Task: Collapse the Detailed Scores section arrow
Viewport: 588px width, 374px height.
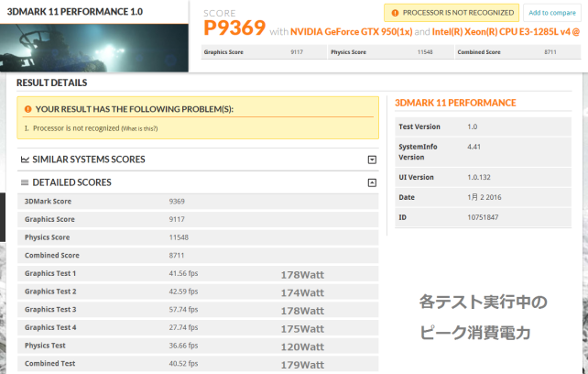Action: (372, 182)
